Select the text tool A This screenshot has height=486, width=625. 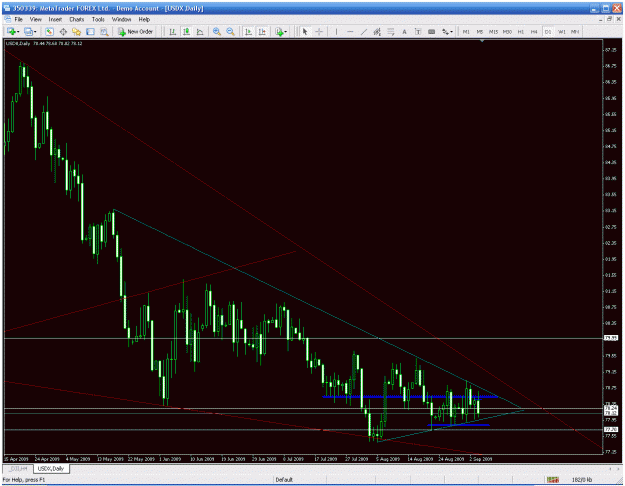pos(404,32)
